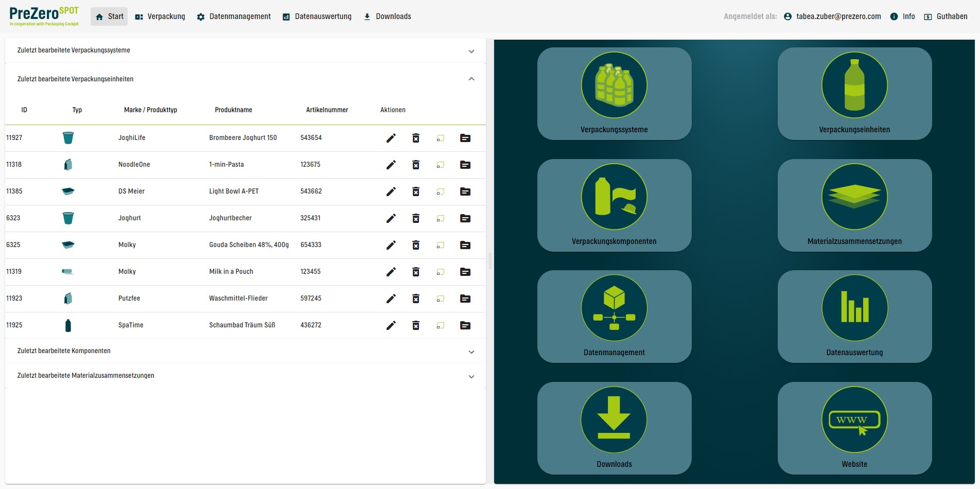
Task: Click the green outline icon in the Gouda Scheiben row
Action: click(x=441, y=245)
